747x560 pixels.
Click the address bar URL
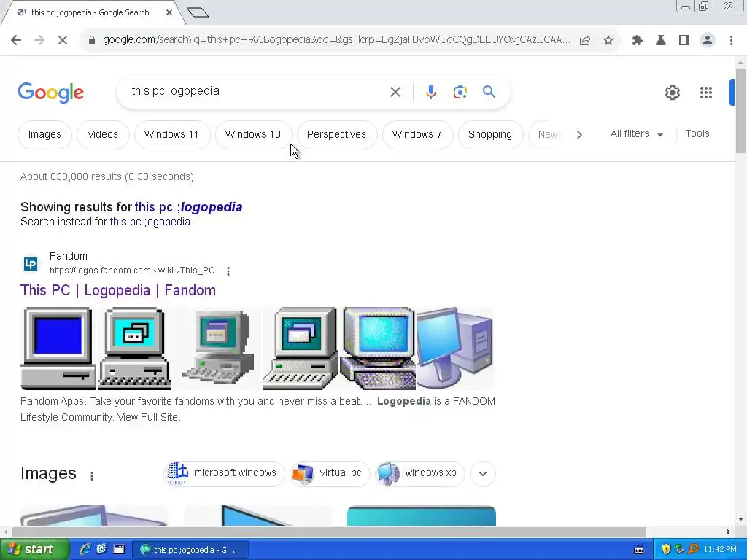coord(336,40)
